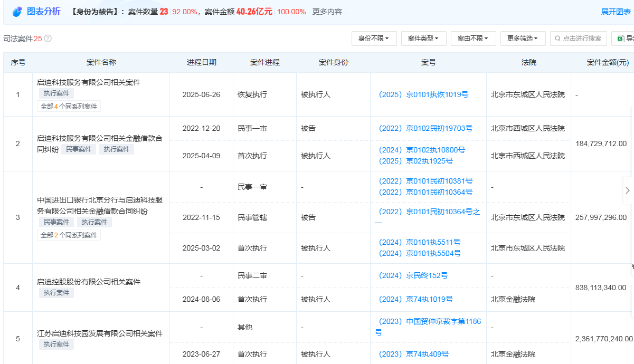
Task: Open the 身份不限 filter dropdown
Action: (374, 38)
